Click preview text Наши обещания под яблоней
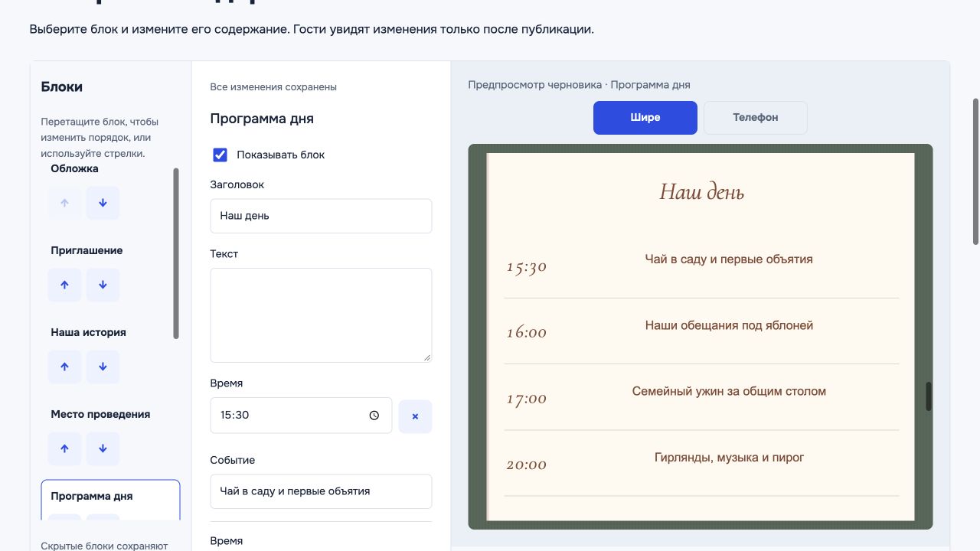Screen dimensions: 980x551 tap(729, 325)
